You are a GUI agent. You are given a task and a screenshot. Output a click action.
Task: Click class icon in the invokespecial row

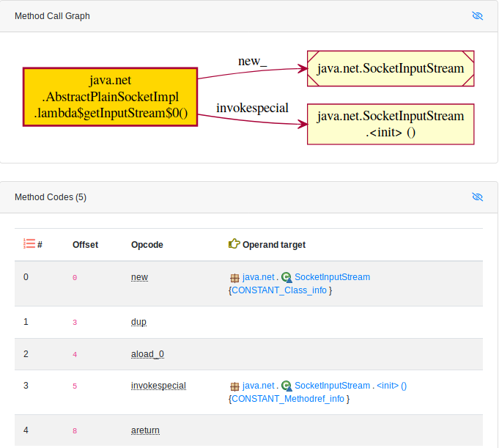[x=287, y=386]
